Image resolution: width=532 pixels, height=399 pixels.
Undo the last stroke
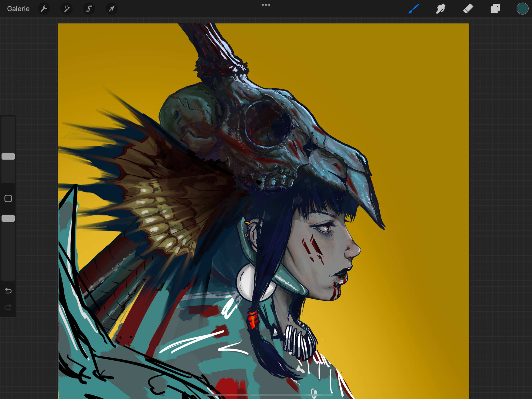8,291
